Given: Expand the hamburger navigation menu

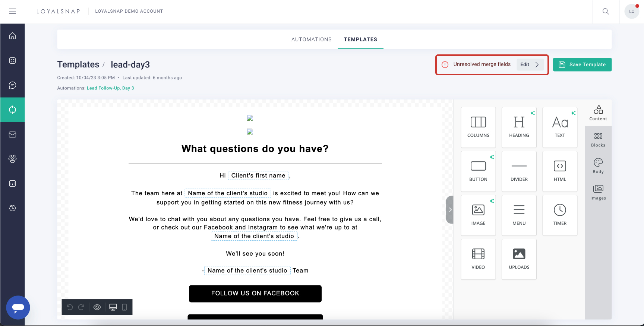Looking at the screenshot, I should point(12,11).
